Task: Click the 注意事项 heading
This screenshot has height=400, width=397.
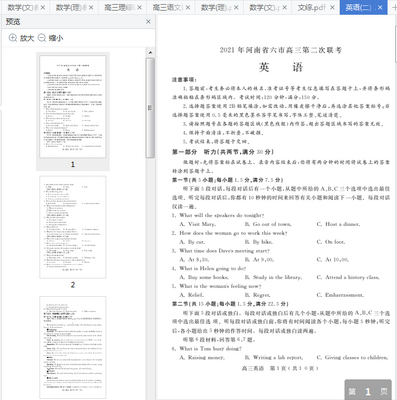Action: (x=184, y=79)
